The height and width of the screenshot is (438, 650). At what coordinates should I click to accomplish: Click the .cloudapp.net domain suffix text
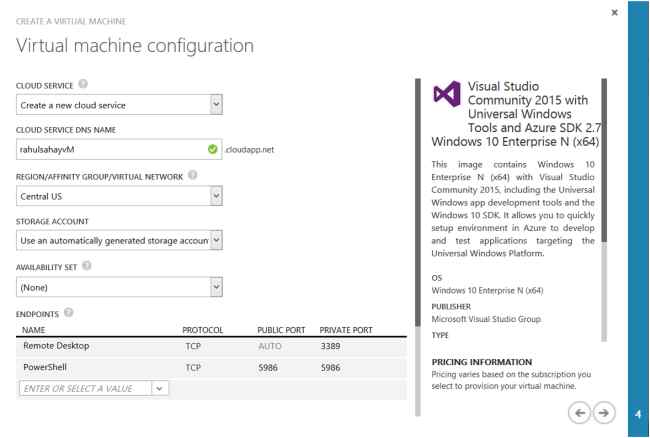[x=250, y=150]
